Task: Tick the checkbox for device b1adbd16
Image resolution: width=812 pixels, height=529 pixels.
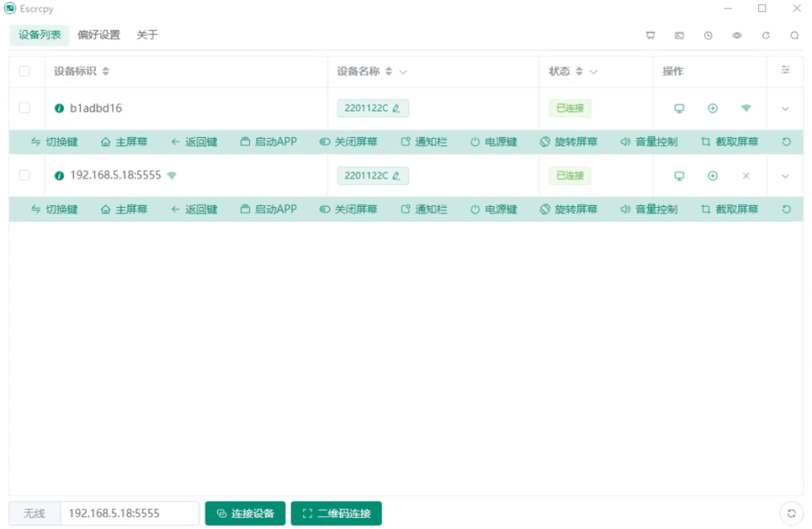Action: [x=25, y=108]
